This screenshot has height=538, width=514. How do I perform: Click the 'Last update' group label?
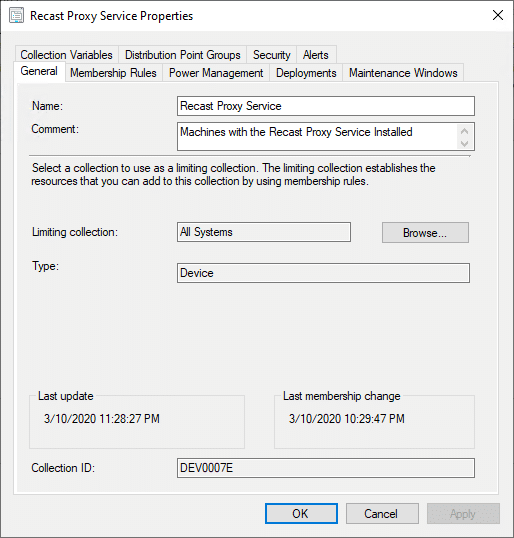pos(66,396)
